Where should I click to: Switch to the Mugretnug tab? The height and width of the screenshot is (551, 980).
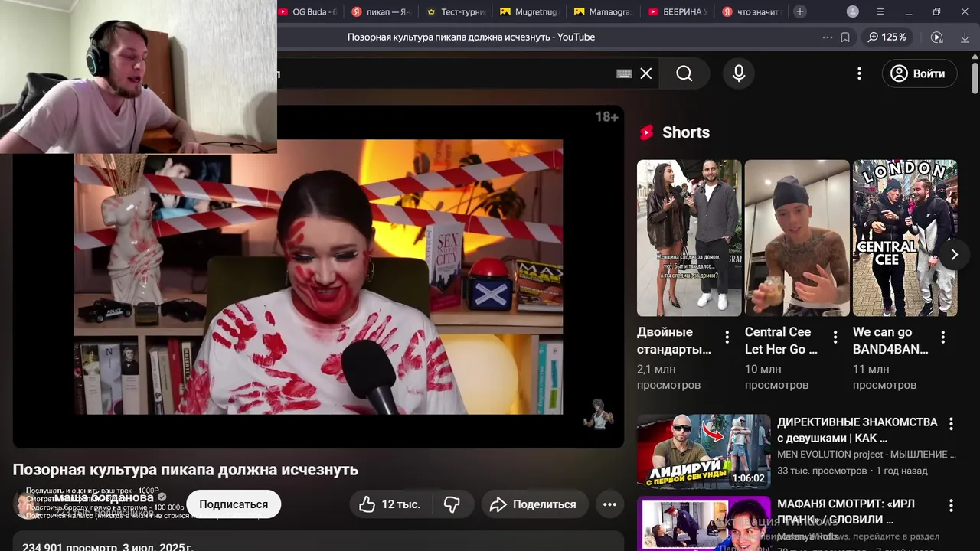tap(528, 11)
